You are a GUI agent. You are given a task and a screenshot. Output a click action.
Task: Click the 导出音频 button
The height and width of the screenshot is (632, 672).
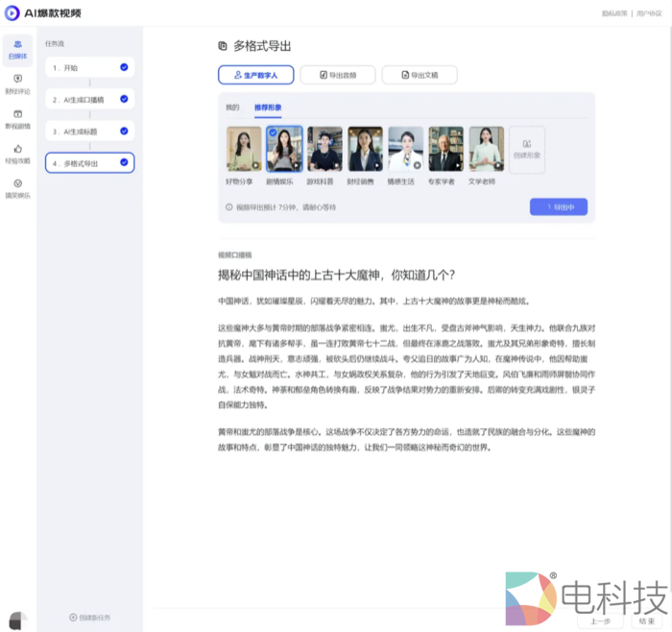point(337,74)
